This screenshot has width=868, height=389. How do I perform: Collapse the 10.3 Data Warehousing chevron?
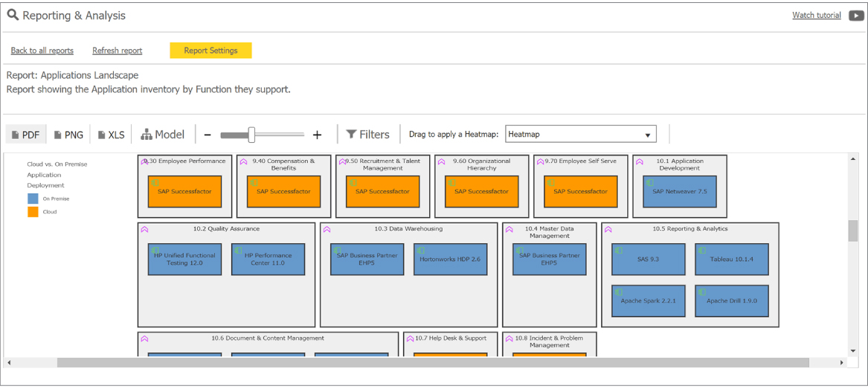pos(327,229)
